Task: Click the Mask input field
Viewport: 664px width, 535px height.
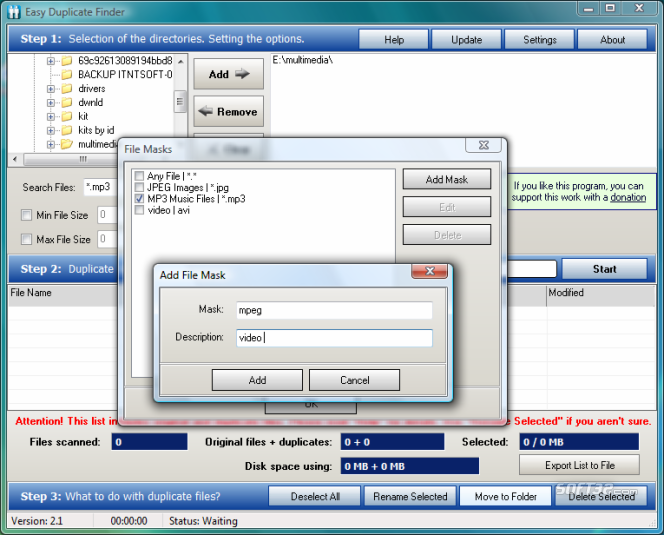Action: [334, 310]
